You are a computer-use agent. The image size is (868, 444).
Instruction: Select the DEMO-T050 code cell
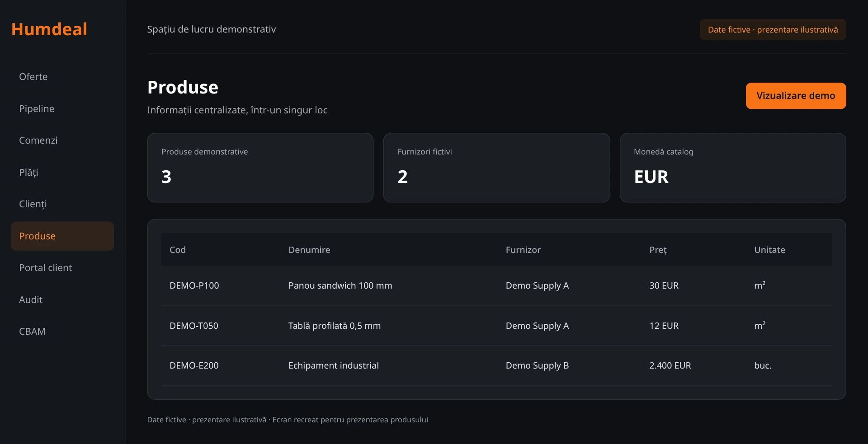(x=194, y=326)
